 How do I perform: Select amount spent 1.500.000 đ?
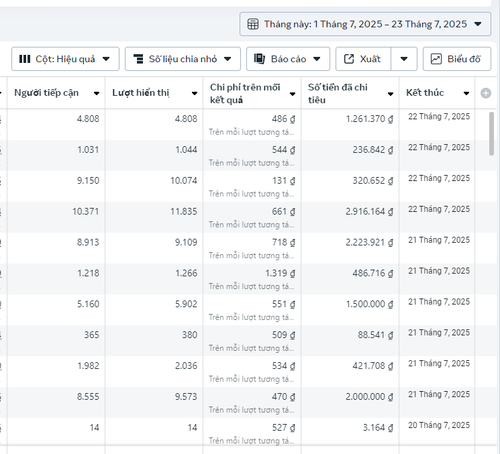point(369,304)
